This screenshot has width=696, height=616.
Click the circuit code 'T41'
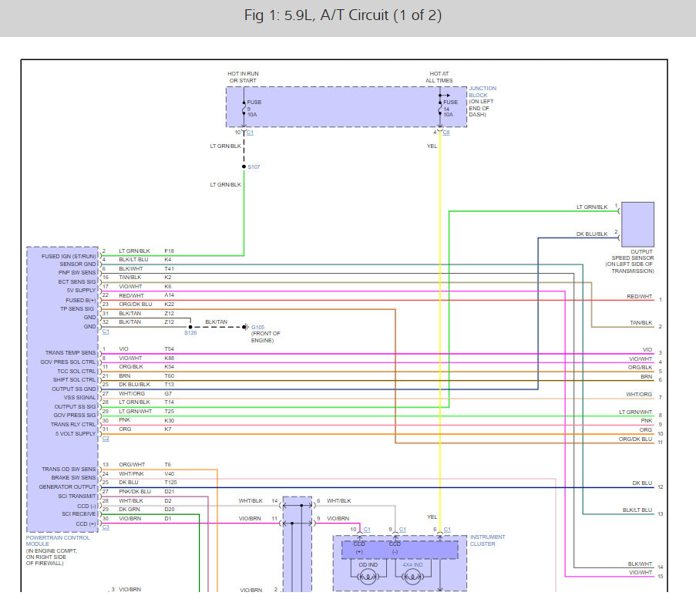pyautogui.click(x=169, y=269)
